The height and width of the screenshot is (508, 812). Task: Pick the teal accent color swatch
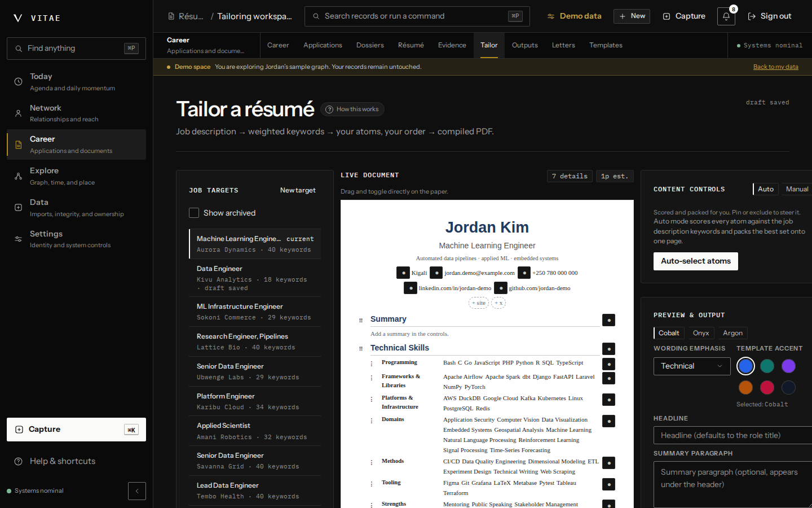point(767,366)
